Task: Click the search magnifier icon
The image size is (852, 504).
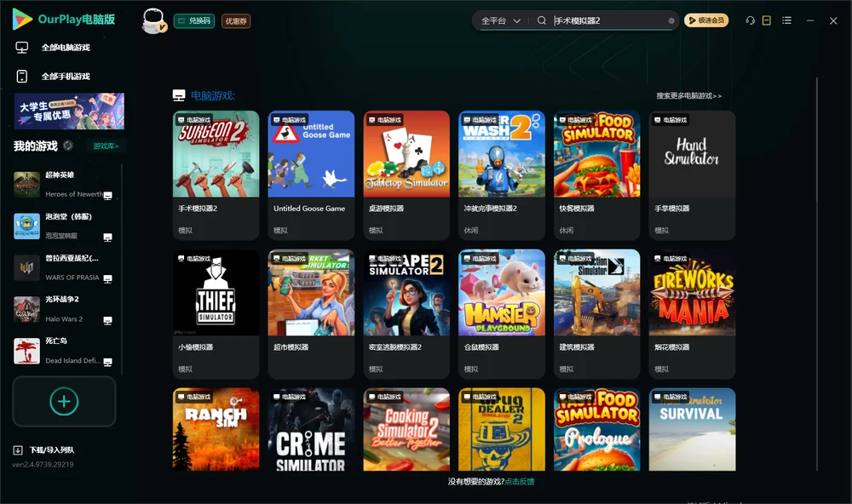Action: coord(542,20)
